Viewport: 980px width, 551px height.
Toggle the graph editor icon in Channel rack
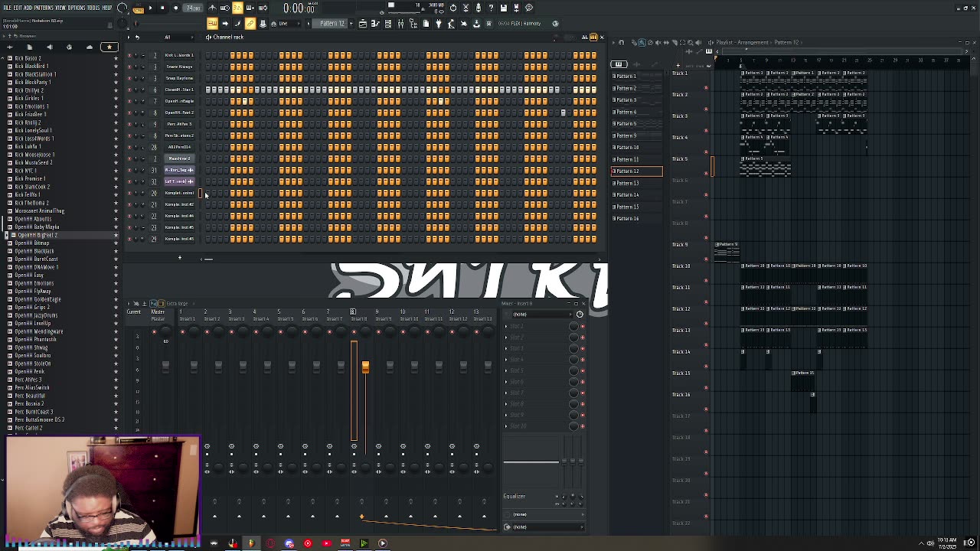click(x=584, y=37)
